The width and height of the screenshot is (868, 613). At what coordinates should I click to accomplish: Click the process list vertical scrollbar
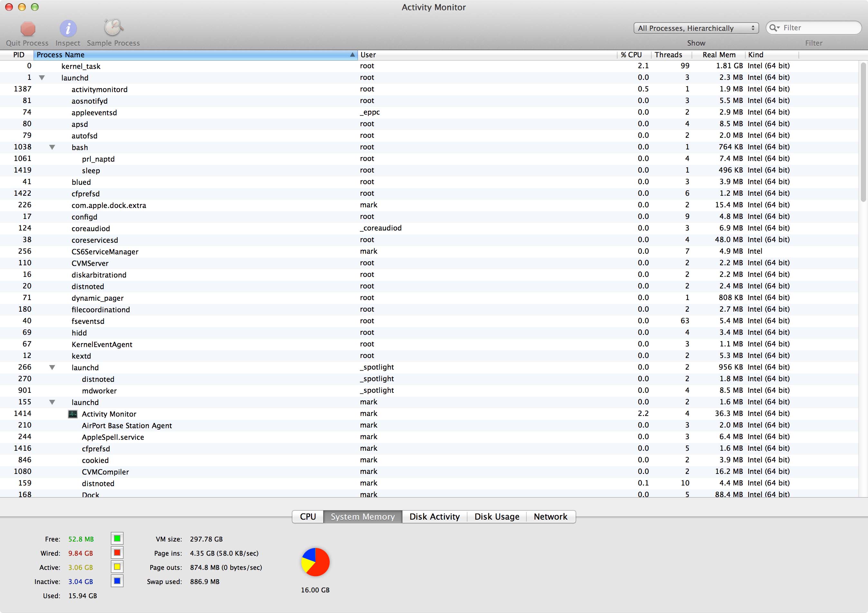tap(863, 132)
